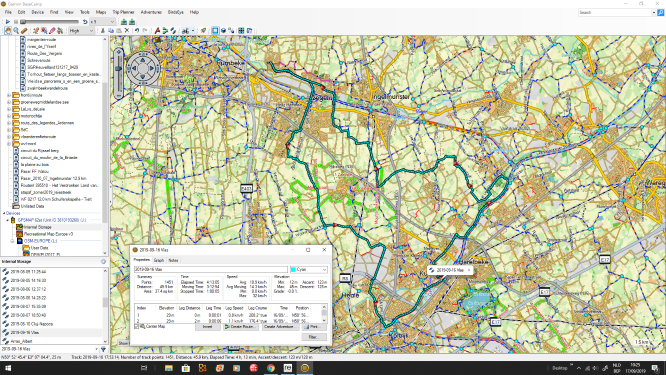666x375 pixels.
Task: Click the map zoom slider handle
Action: coord(119,68)
